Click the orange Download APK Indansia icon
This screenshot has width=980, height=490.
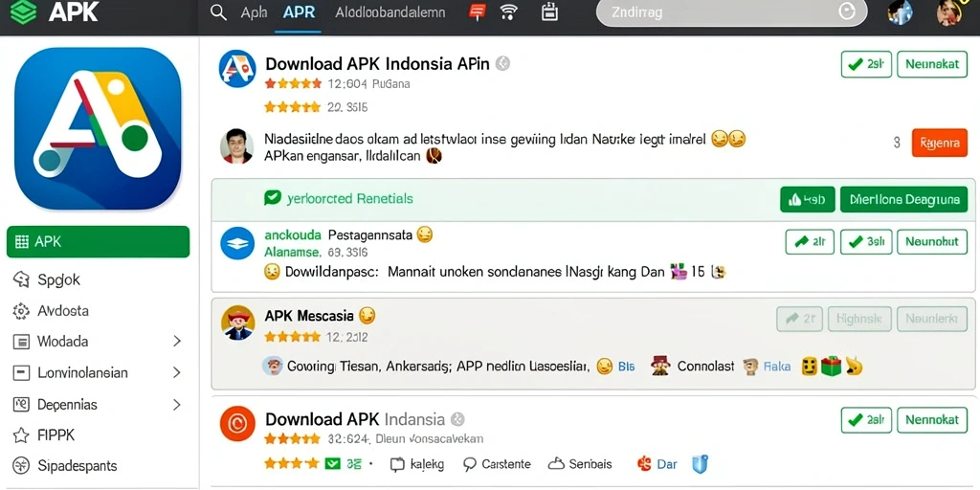237,424
